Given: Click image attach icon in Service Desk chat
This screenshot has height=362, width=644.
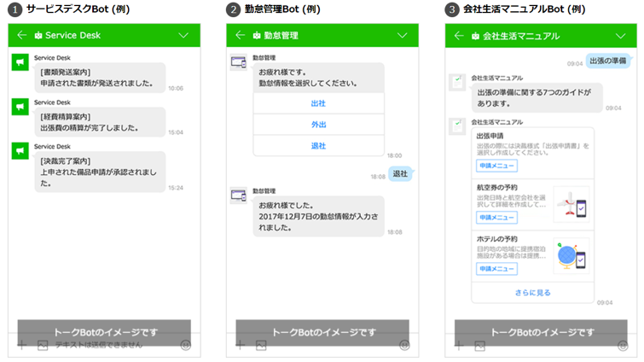Looking at the screenshot, I should pos(43,346).
